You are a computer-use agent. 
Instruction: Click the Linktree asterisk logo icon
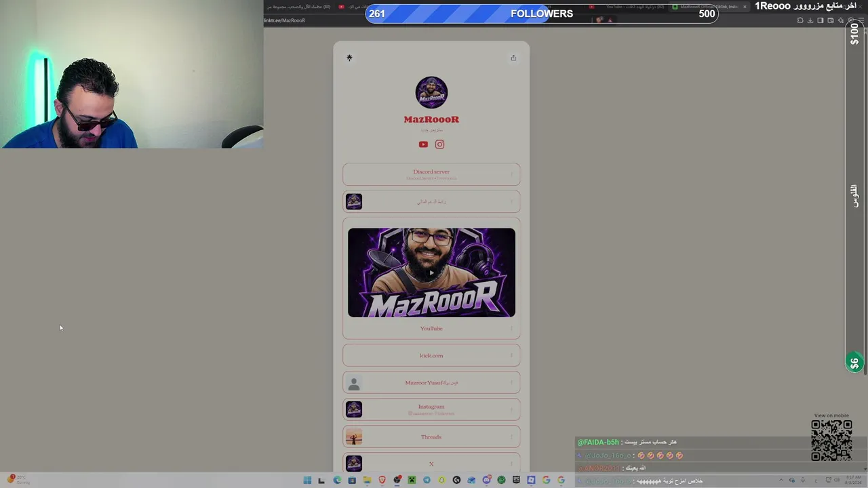point(349,58)
